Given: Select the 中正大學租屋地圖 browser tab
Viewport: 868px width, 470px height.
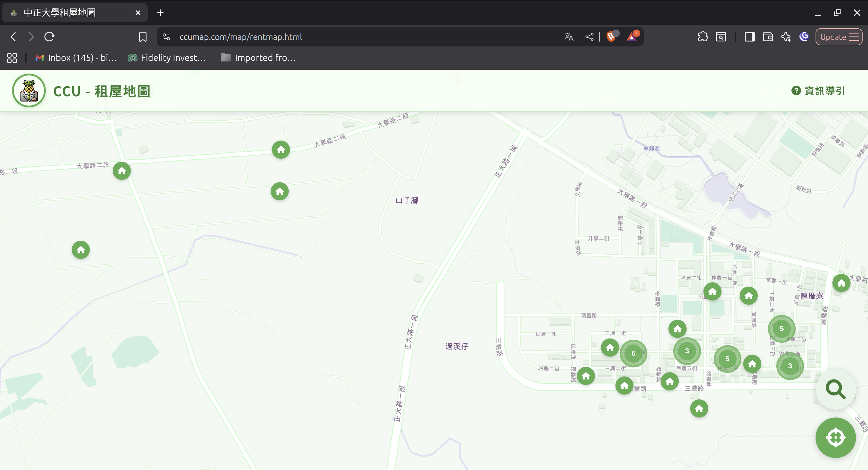Looking at the screenshot, I should click(68, 12).
